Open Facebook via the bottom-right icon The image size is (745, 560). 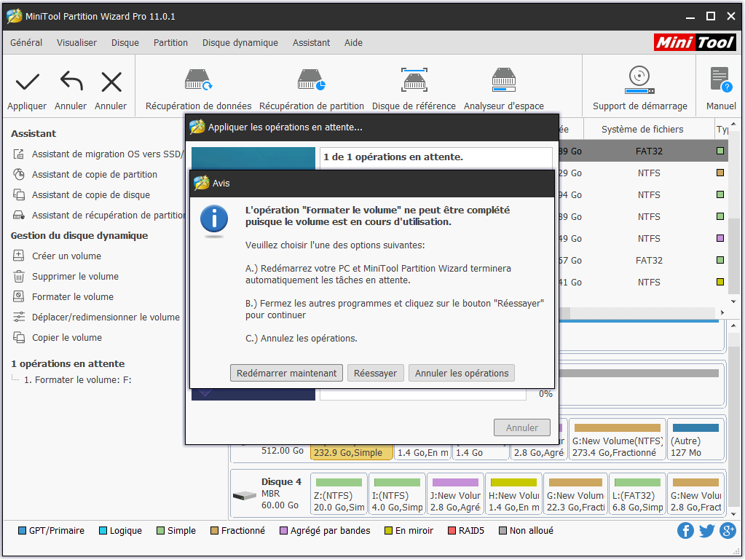point(685,531)
